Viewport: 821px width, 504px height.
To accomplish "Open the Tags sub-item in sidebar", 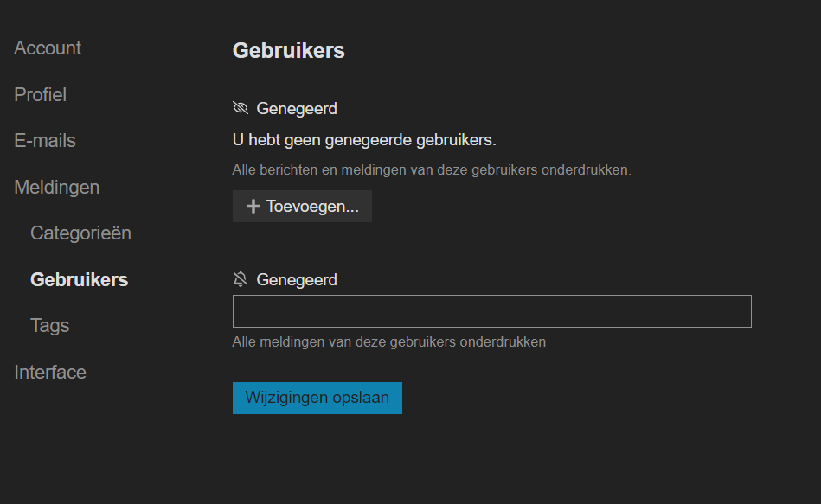I will coord(49,326).
